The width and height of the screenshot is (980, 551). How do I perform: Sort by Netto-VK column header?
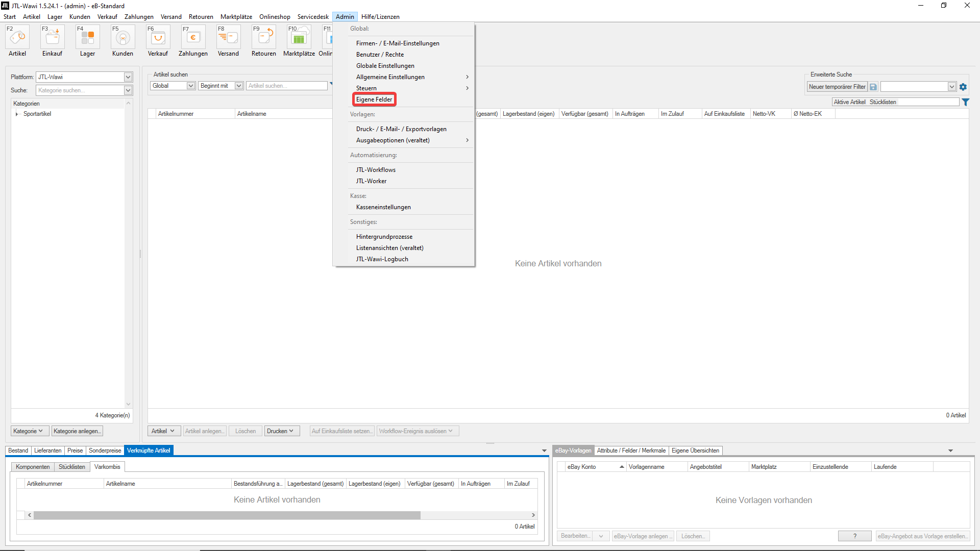[771, 114]
